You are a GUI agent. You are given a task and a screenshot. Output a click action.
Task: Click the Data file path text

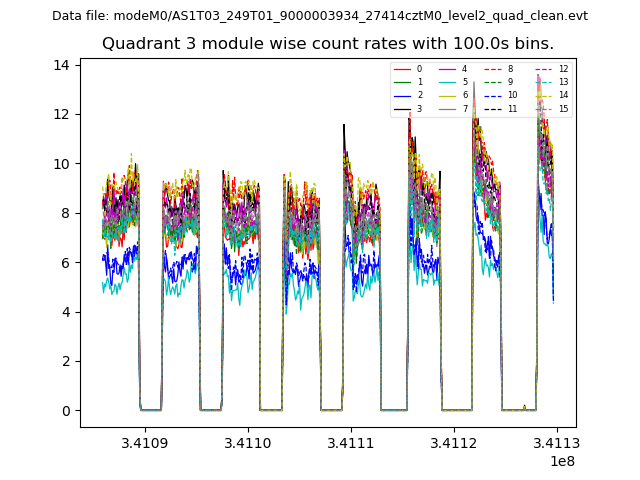(320, 16)
